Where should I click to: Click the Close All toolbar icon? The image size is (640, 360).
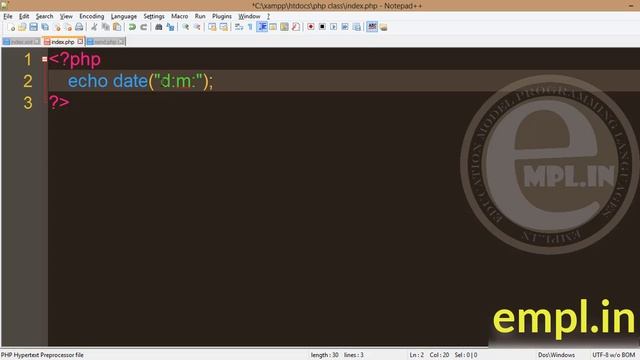click(x=68, y=27)
